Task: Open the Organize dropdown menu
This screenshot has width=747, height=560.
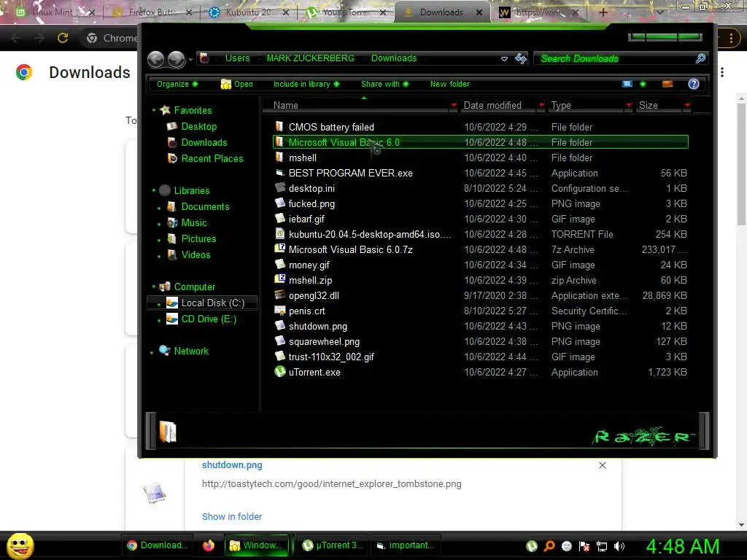Action: click(177, 84)
